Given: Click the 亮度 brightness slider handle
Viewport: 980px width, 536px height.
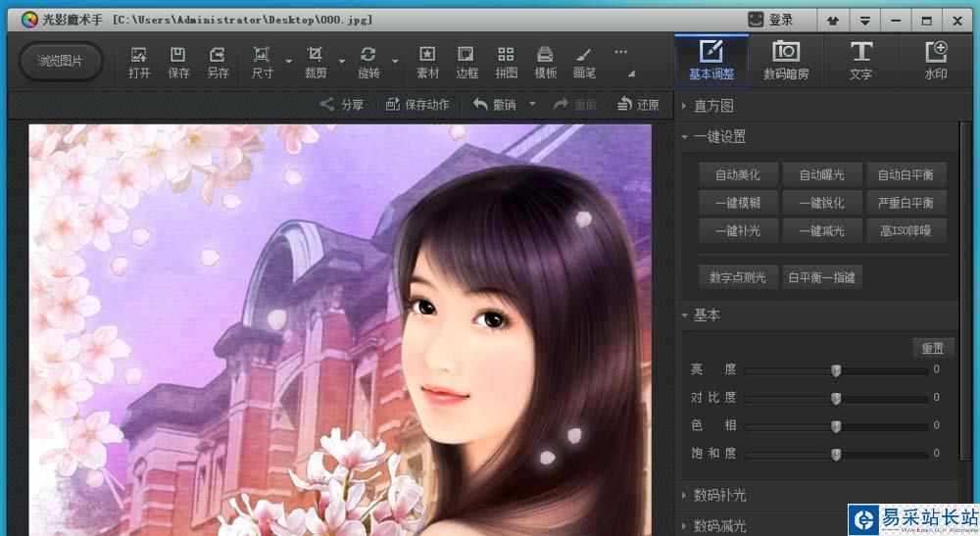Looking at the screenshot, I should pyautogui.click(x=836, y=370).
